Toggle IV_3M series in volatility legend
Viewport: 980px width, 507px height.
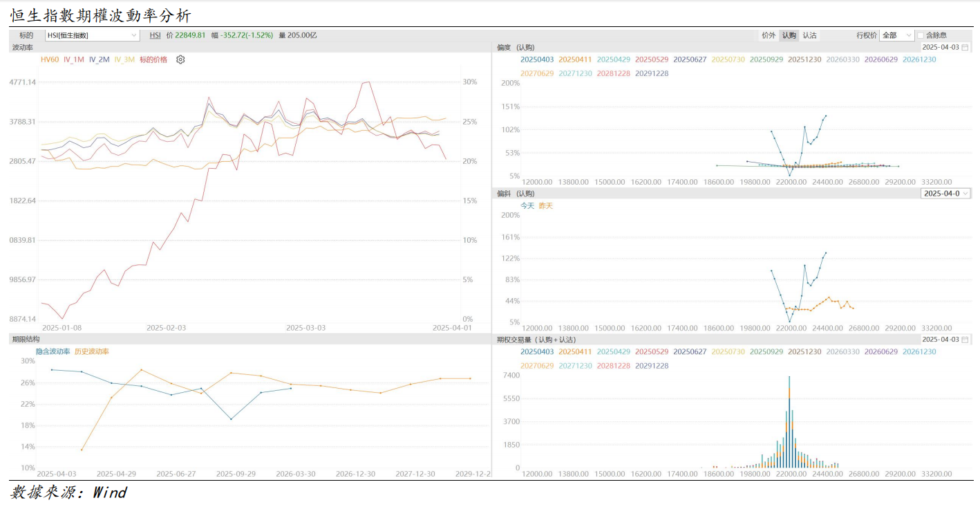(x=124, y=59)
